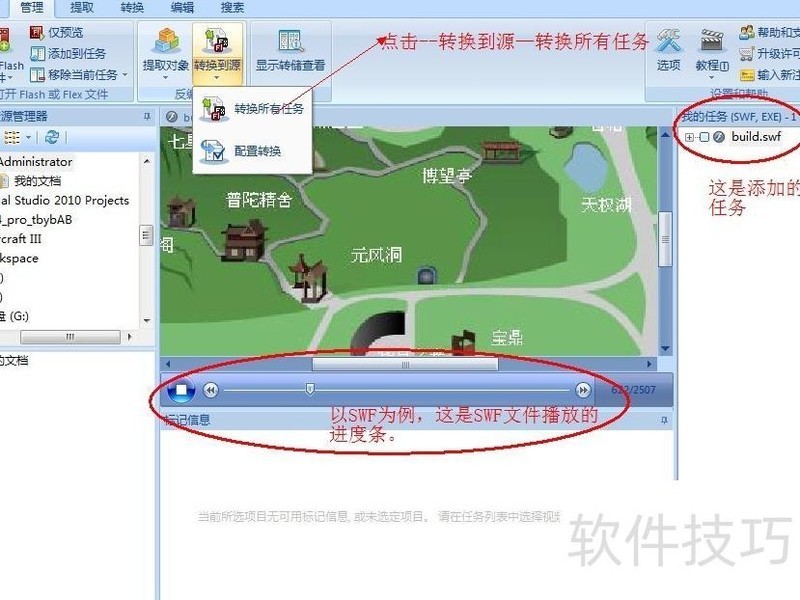Click the 教程 (Tutorial) clapperboard icon

711,43
